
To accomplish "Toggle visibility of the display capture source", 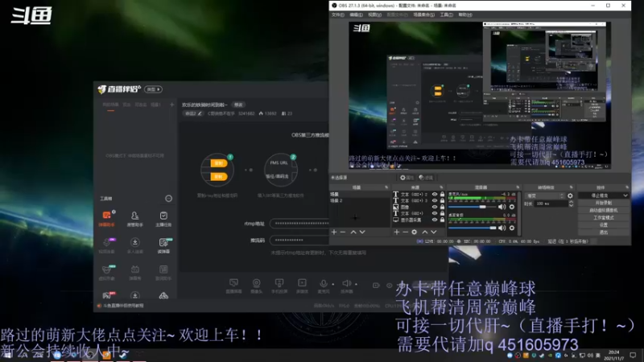I will [x=435, y=220].
